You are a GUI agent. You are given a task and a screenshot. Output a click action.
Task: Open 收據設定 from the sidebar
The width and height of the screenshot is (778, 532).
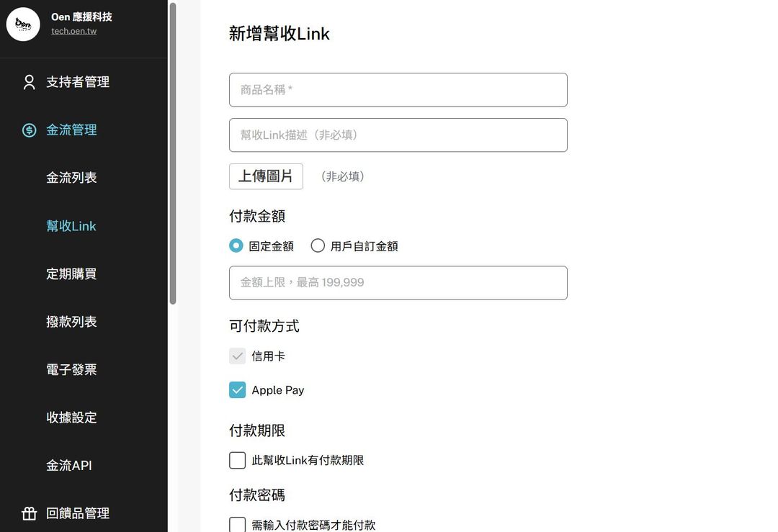coord(71,417)
